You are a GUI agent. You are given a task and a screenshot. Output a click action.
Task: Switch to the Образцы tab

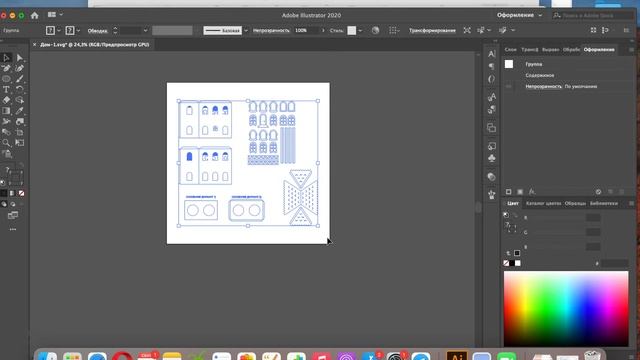(575, 203)
